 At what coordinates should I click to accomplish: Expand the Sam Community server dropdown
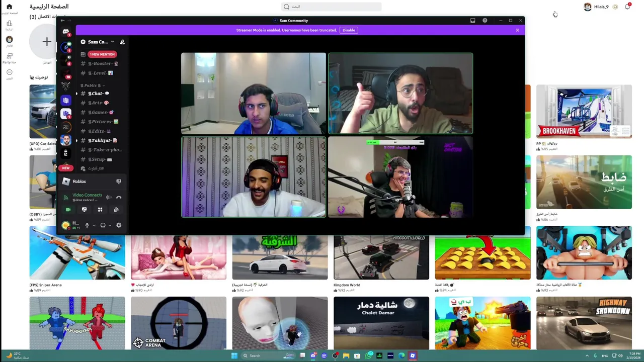(112, 42)
